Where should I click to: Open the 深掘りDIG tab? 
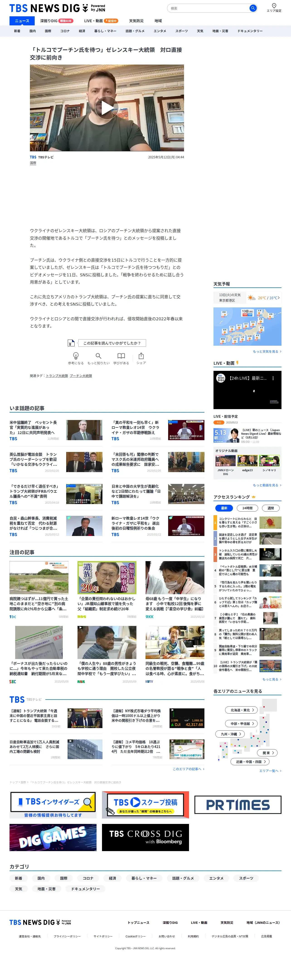[57, 21]
